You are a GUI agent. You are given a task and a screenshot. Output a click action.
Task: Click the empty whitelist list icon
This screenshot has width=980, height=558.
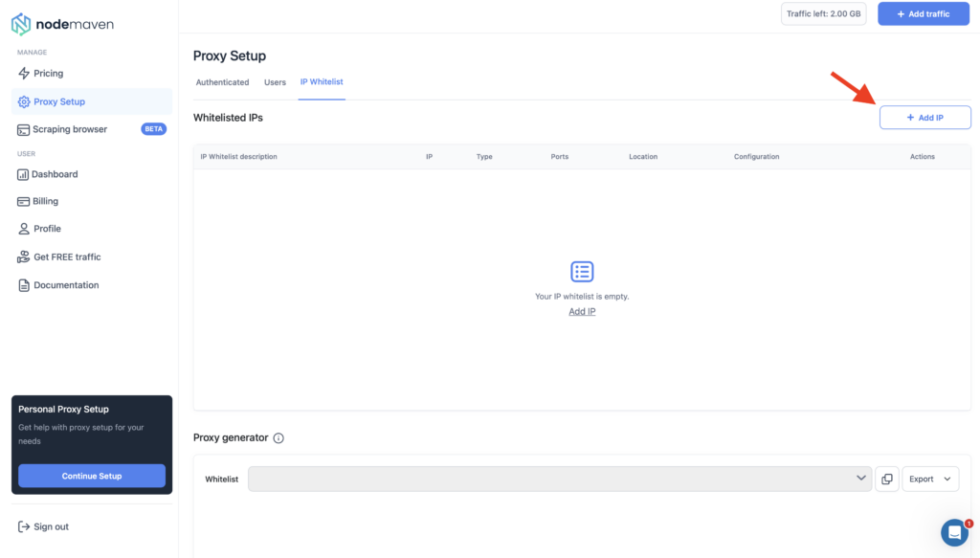582,271
